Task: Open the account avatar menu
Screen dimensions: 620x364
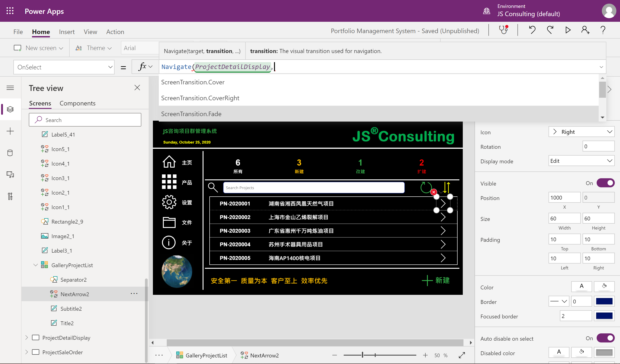Action: (609, 11)
